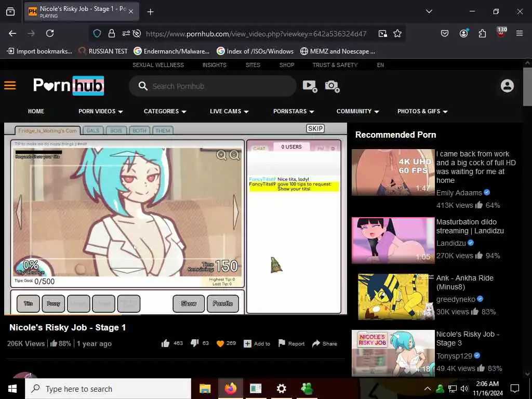Viewport: 532px width, 399px height.
Task: Open the ad blocker icon showing 130
Action: (x=501, y=32)
